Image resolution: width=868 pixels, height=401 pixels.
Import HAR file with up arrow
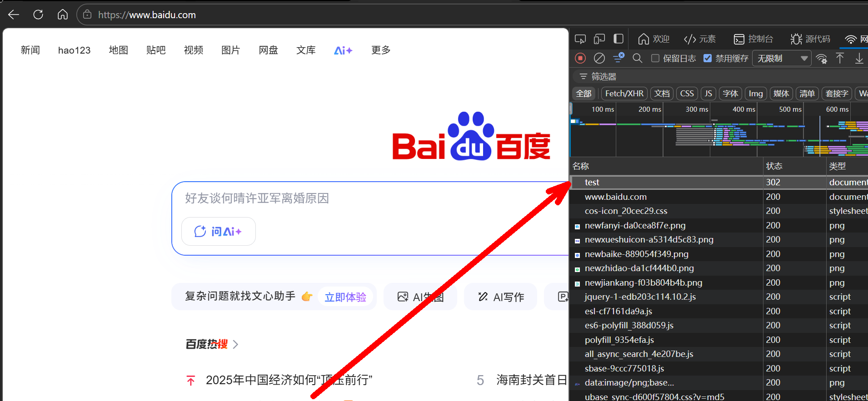point(840,58)
